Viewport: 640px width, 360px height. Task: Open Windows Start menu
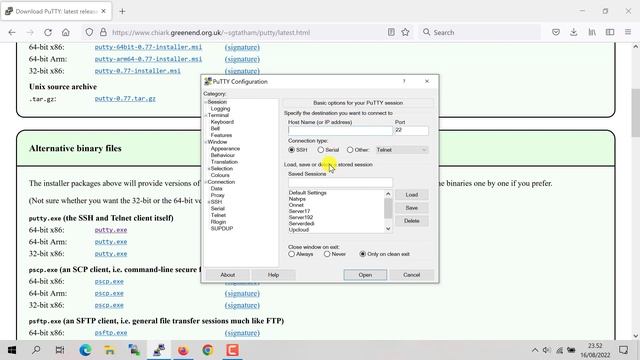click(x=12, y=350)
